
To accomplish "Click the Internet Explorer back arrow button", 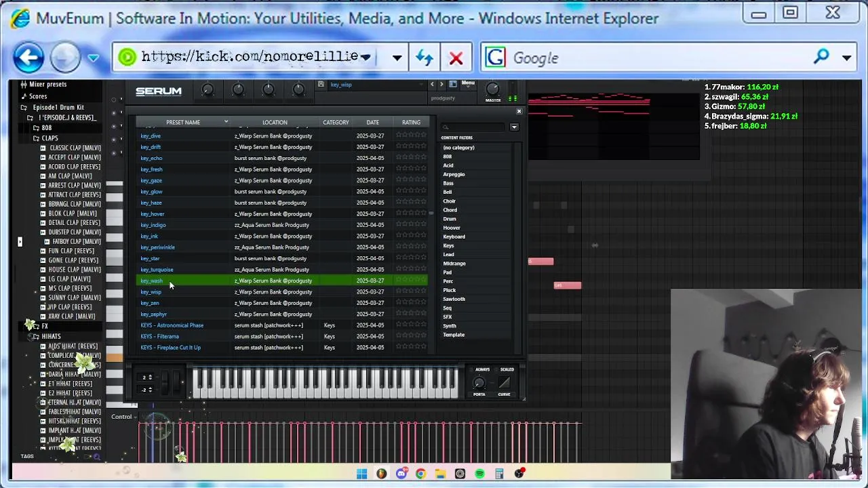I will pyautogui.click(x=28, y=58).
